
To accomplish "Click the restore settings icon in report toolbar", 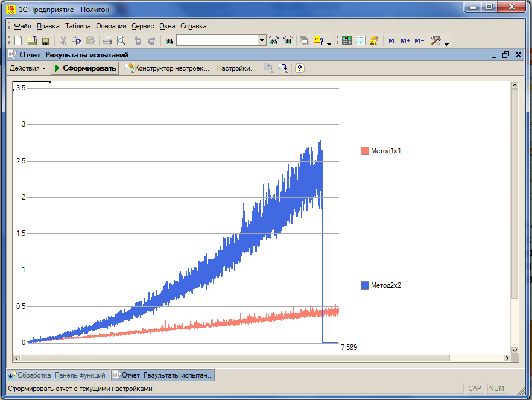I will (269, 68).
